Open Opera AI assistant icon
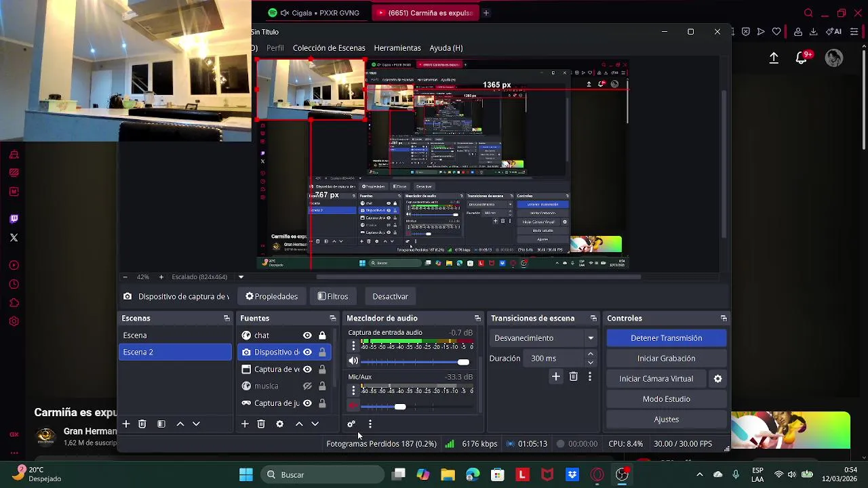The width and height of the screenshot is (868, 488). coord(834,31)
